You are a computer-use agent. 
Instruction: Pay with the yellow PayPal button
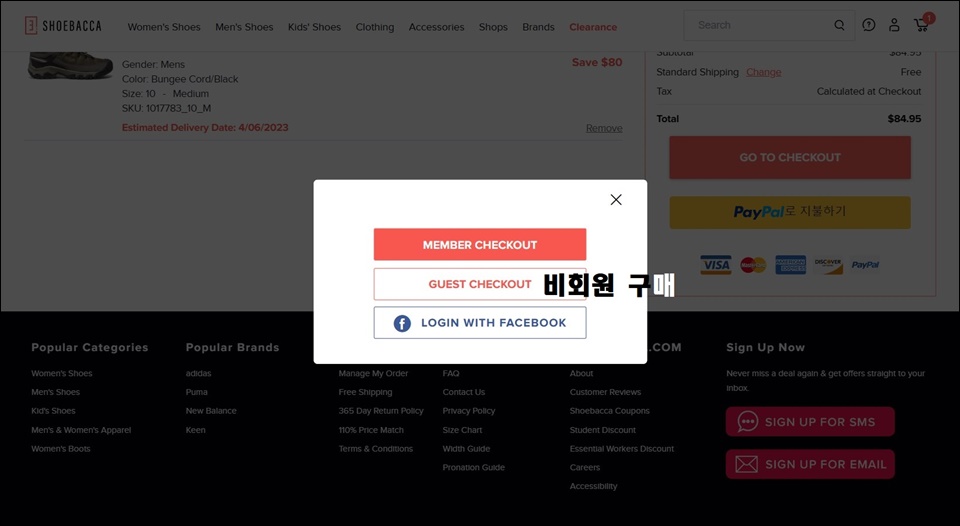[x=790, y=212]
